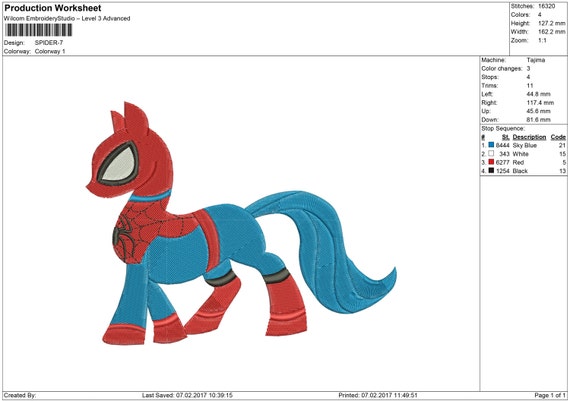Click the "Code" column header

(558, 137)
